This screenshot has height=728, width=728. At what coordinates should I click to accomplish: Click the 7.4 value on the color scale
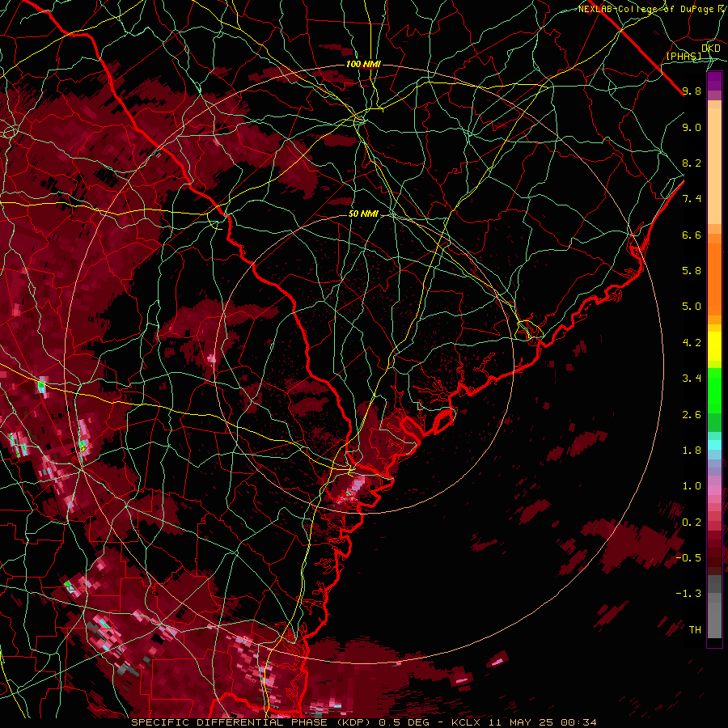coord(692,199)
